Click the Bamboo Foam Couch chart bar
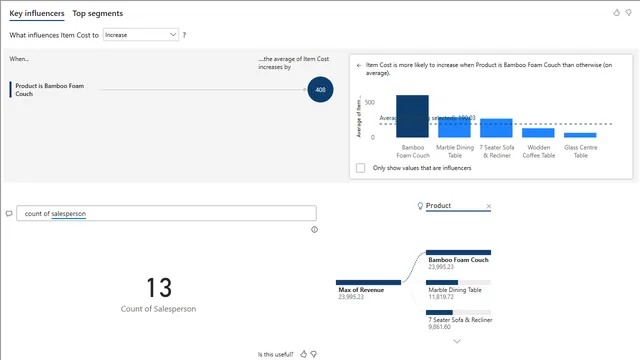This screenshot has height=360, width=640. coord(412,116)
